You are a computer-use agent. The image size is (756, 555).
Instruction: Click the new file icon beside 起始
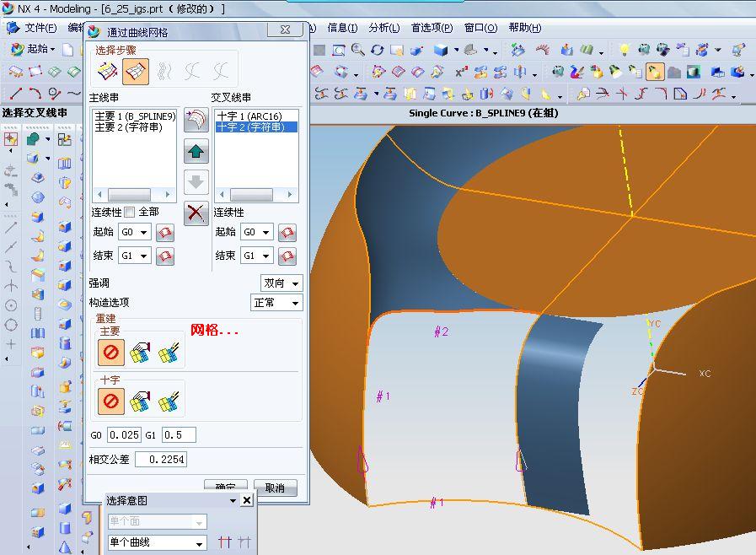click(x=68, y=49)
